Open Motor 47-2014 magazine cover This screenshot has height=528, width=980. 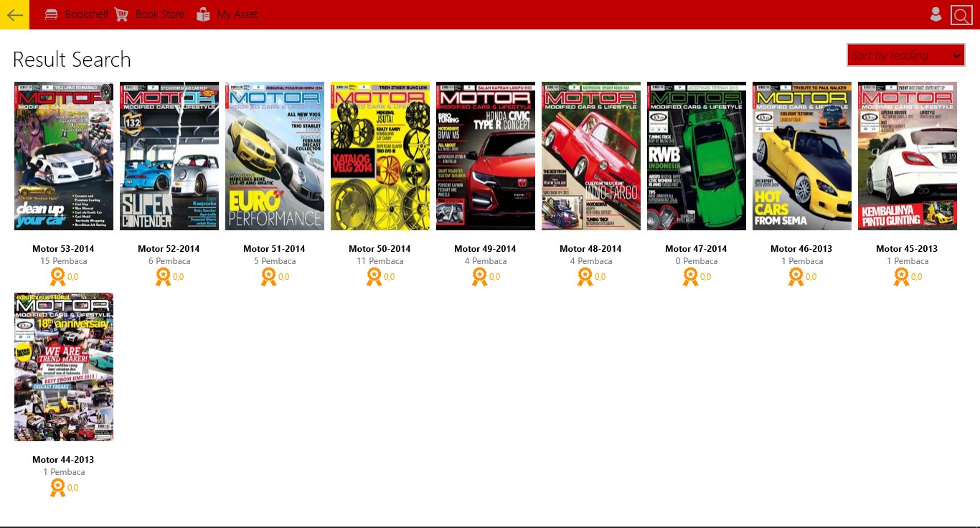697,156
